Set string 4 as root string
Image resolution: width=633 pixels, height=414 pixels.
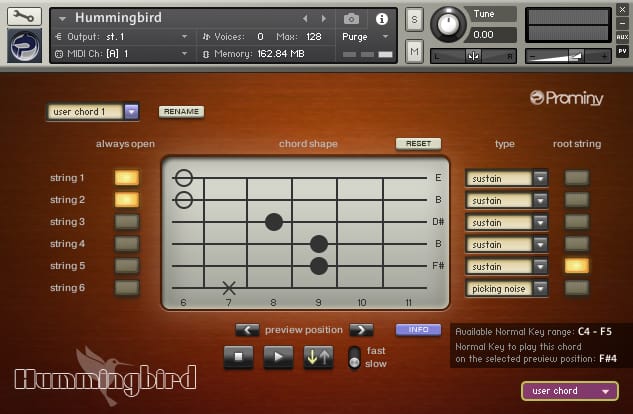click(x=576, y=244)
